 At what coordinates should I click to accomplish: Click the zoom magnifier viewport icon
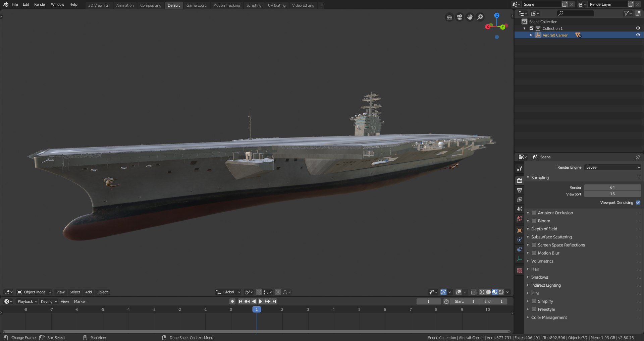(x=480, y=17)
